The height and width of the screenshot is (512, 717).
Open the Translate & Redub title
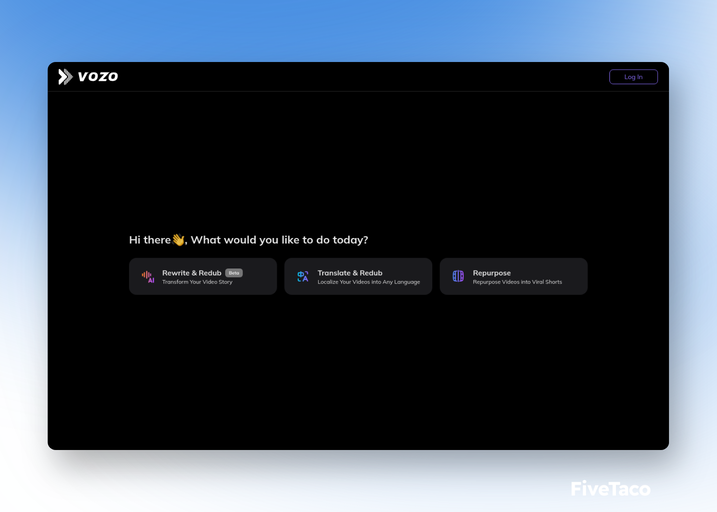tap(350, 272)
